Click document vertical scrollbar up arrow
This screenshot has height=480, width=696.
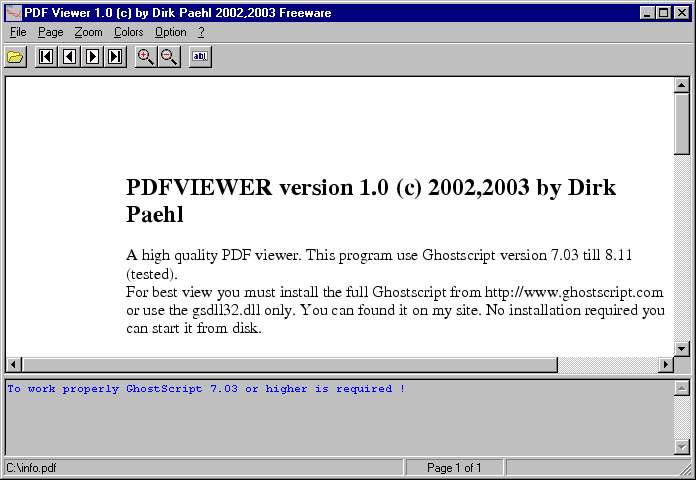(x=681, y=85)
